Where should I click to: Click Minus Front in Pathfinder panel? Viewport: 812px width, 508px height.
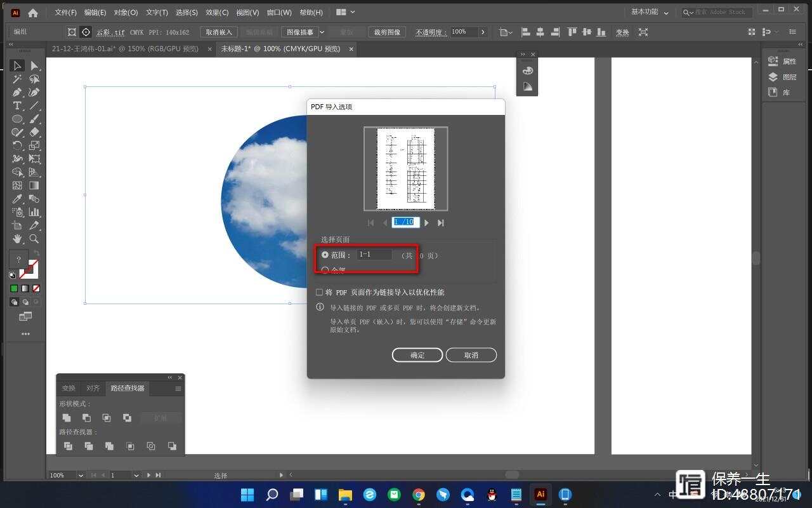[87, 418]
